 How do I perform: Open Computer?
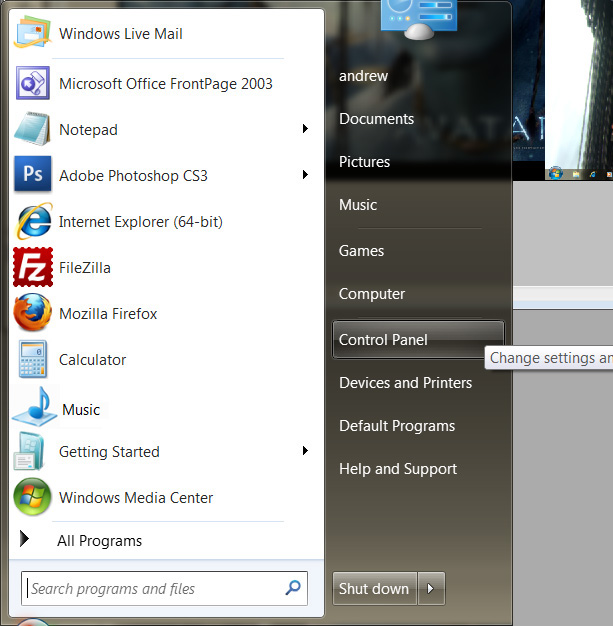[x=372, y=294]
